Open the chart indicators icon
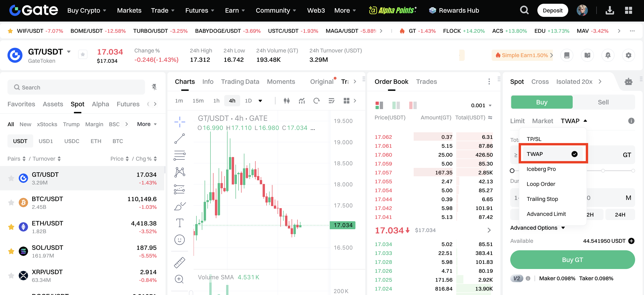The image size is (644, 295). (302, 101)
